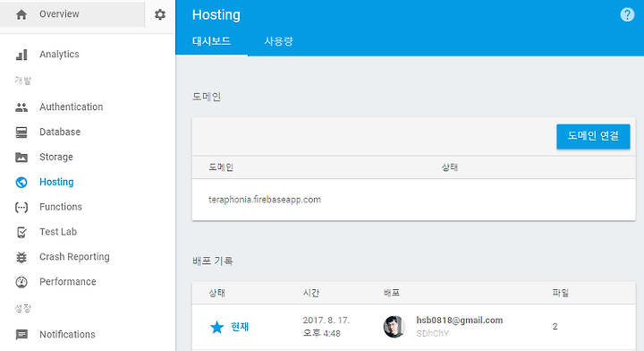This screenshot has height=351, width=644.
Task: Click the 파일 column header
Action: click(560, 293)
